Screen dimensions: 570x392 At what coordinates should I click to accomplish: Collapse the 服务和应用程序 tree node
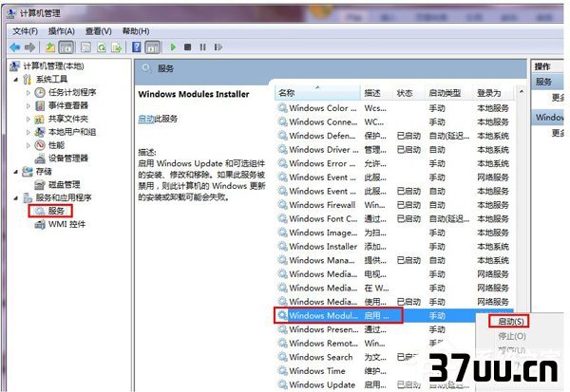[x=15, y=198]
